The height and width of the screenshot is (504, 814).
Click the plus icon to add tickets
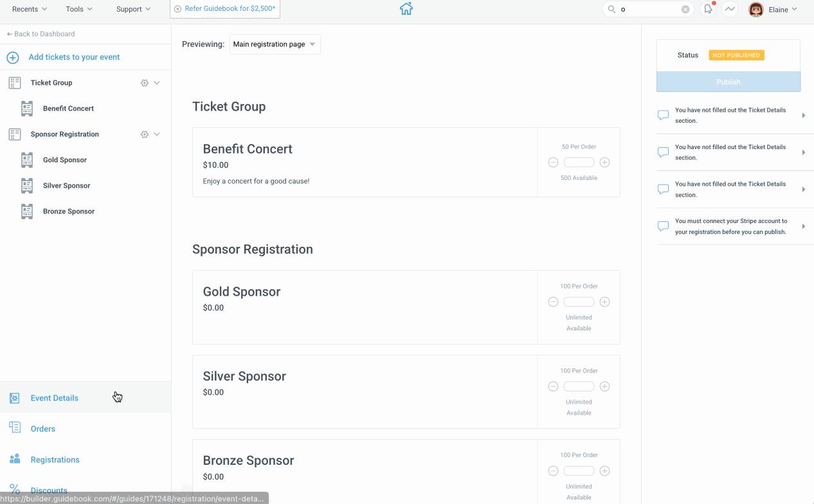[x=13, y=57]
